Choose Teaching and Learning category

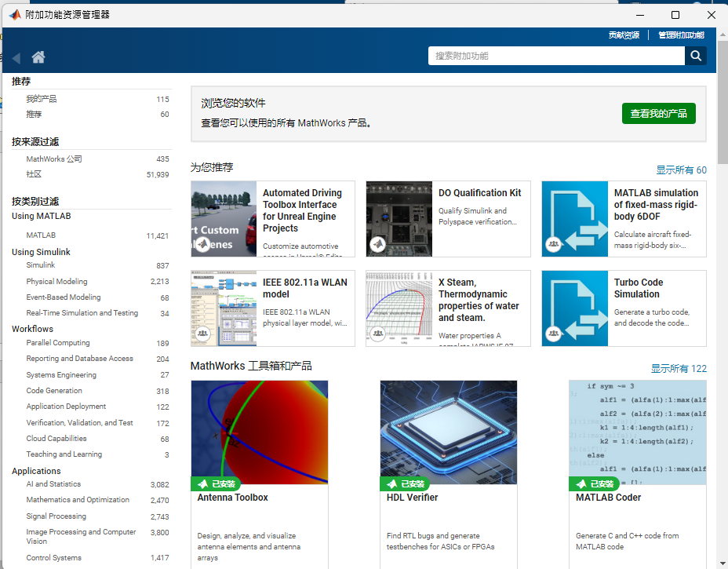64,454
